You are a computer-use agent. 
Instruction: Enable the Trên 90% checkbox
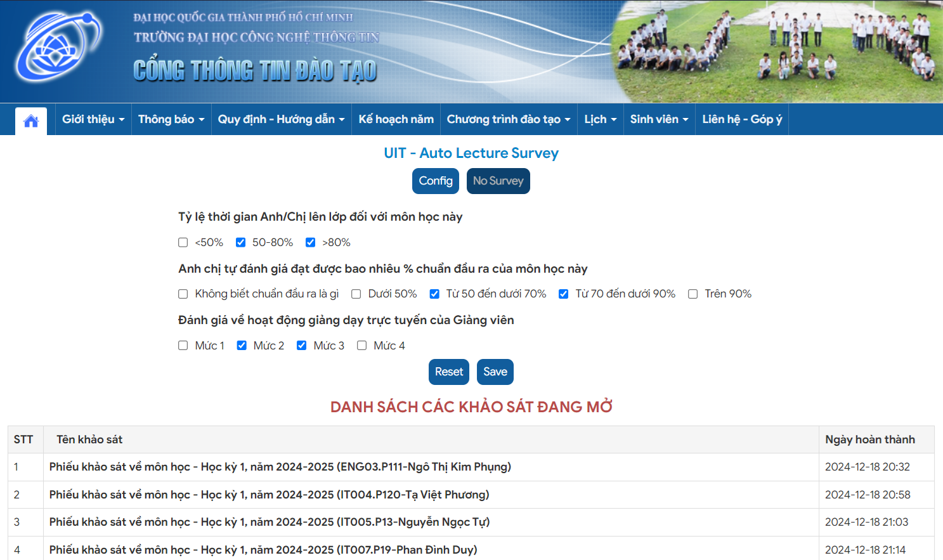point(693,294)
